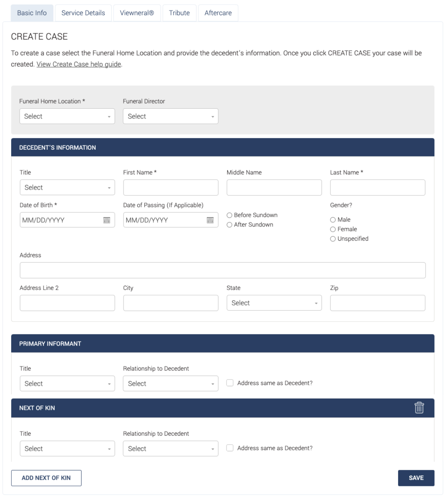The height and width of the screenshot is (496, 448).
Task: Tick Next of Kin address same as Decedent
Action: 230,448
